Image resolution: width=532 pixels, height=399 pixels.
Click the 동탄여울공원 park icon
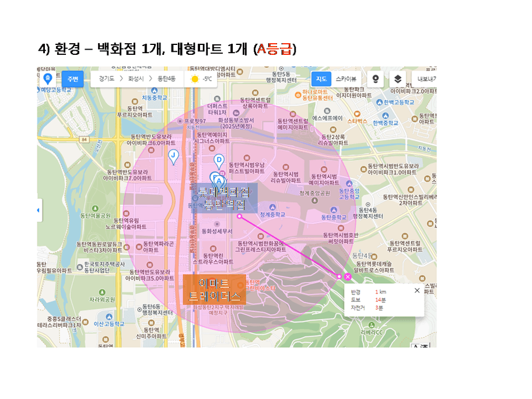[x=95, y=208]
